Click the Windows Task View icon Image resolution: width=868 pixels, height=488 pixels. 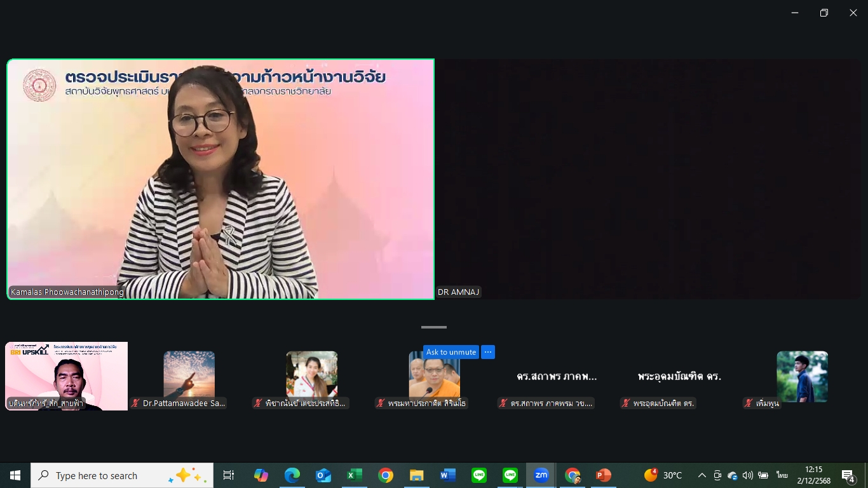pos(229,475)
